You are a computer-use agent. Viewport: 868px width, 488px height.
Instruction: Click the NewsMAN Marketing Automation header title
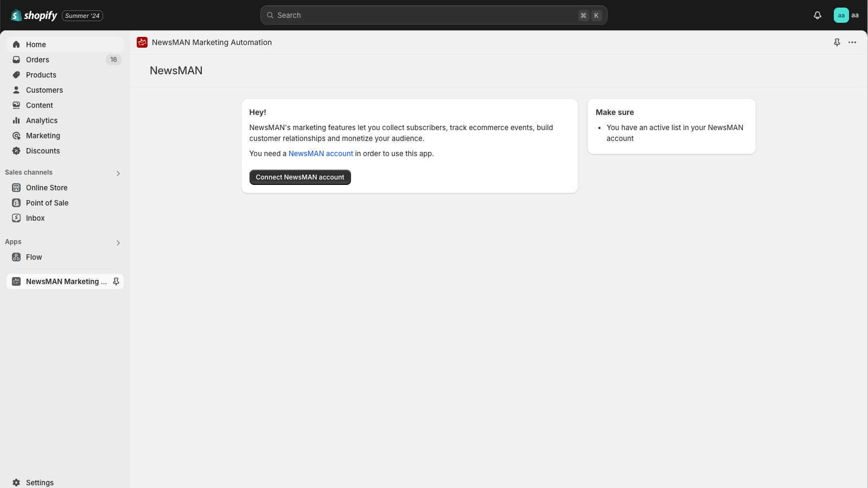coord(212,42)
